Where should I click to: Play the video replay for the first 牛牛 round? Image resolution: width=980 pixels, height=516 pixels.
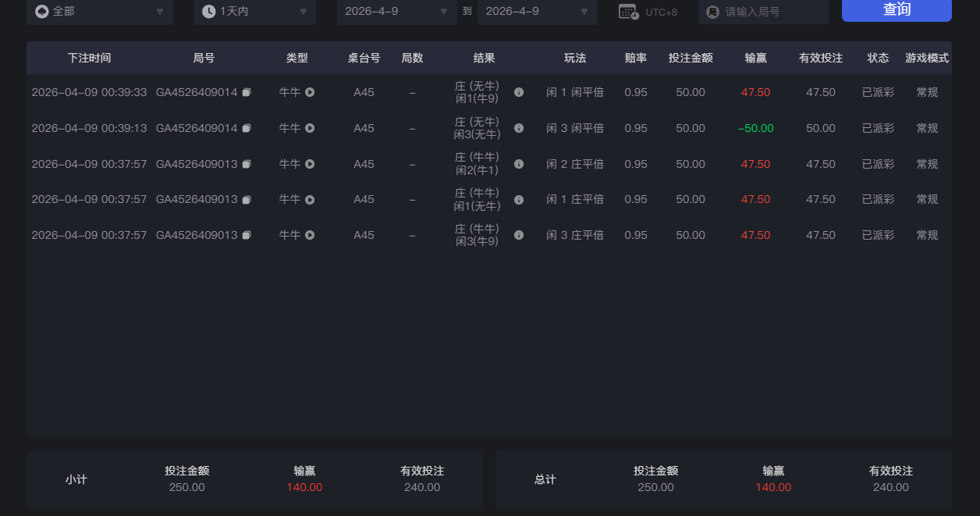tap(309, 91)
